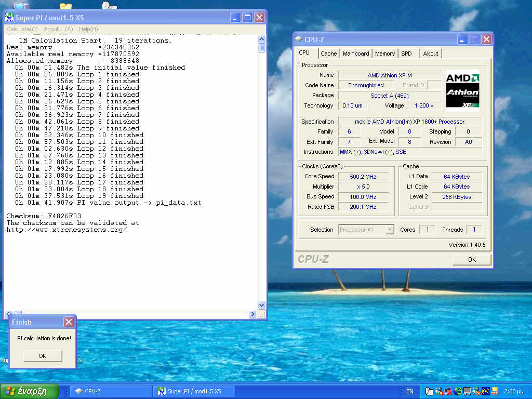The height and width of the screenshot is (399, 532).
Task: Switch to the Mainboard tab in CPU-Z
Action: coord(356,54)
